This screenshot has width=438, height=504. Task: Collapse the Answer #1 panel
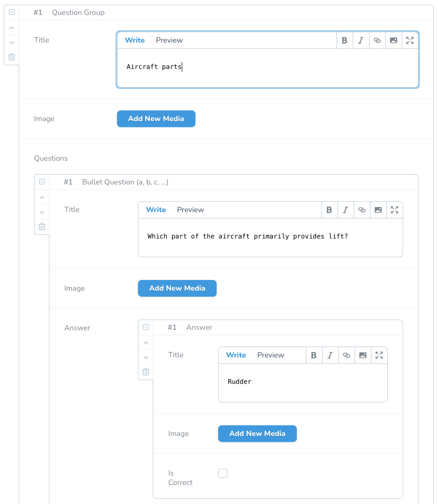[x=146, y=327]
